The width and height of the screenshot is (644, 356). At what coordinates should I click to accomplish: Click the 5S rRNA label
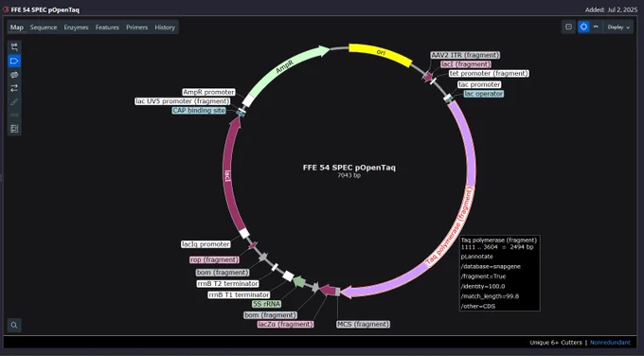(266, 304)
